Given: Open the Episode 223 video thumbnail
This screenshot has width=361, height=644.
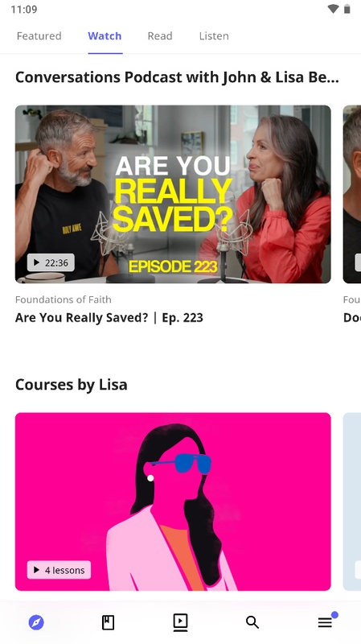Looking at the screenshot, I should 173,194.
